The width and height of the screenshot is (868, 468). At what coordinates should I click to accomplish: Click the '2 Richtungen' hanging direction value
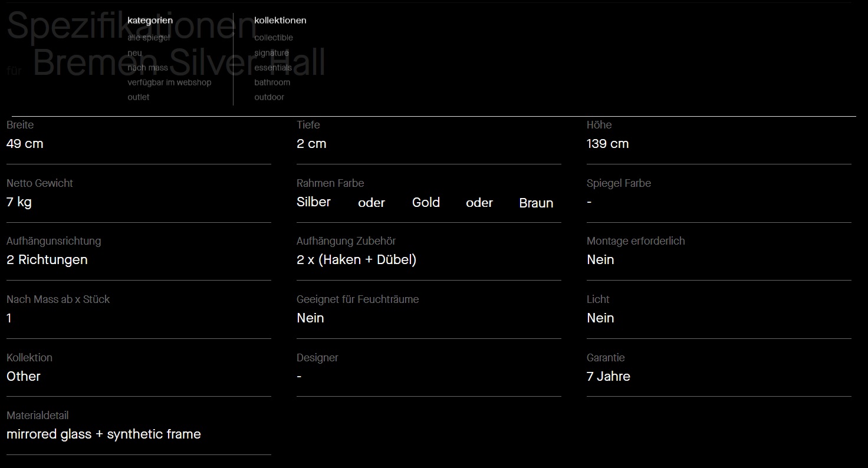(47, 260)
